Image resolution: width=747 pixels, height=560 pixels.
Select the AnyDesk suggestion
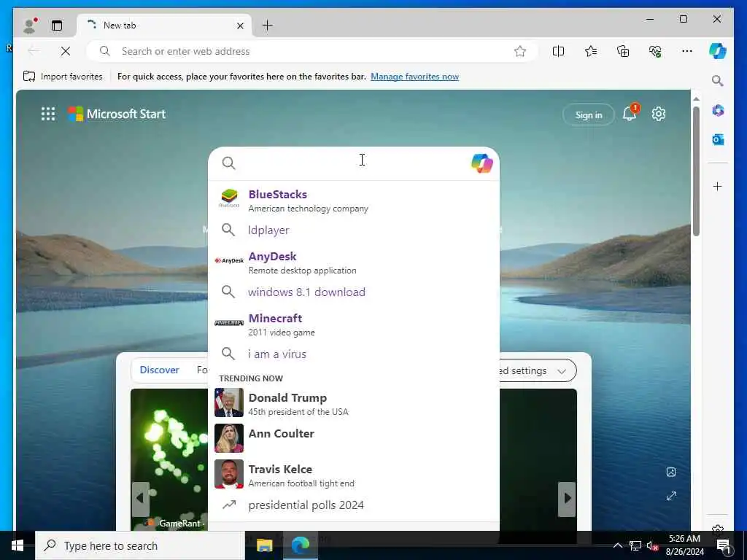pyautogui.click(x=354, y=262)
